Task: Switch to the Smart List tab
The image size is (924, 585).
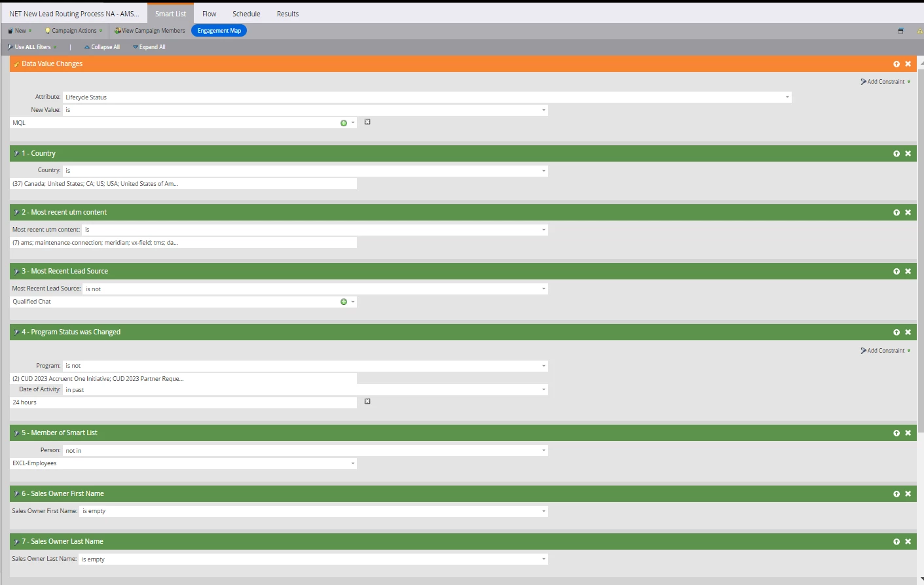Action: coord(170,14)
